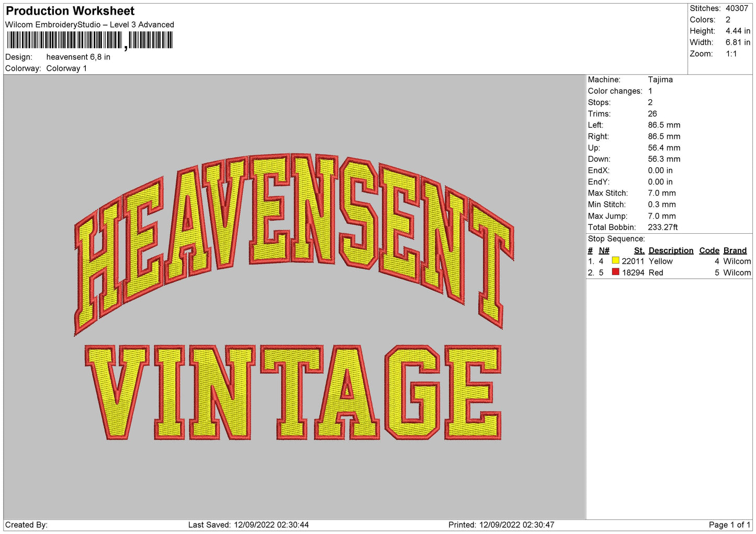Click the 'St.' column header
Image resolution: width=756 pixels, height=534 pixels.
click(639, 251)
